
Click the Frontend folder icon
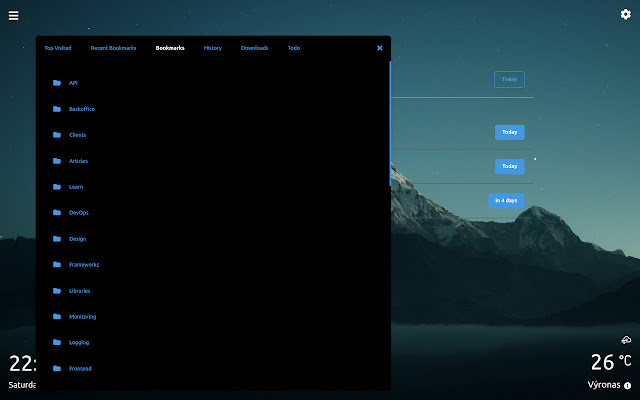tap(57, 369)
